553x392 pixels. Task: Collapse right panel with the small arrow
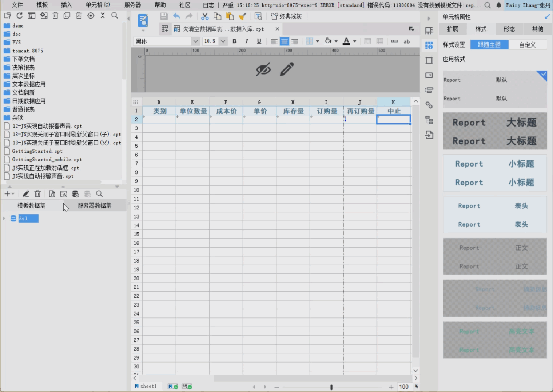[x=429, y=18]
